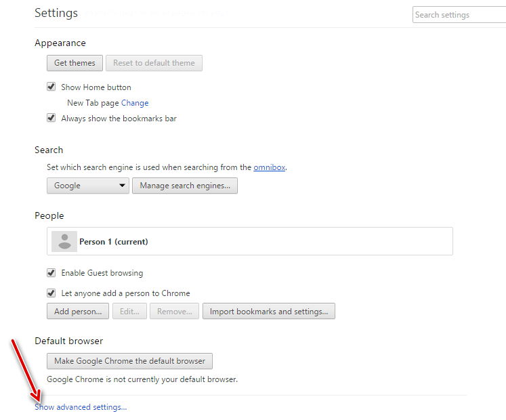Screen dimensions: 506x420
Task: Toggle the Show Home button checkbox
Action: [x=51, y=87]
